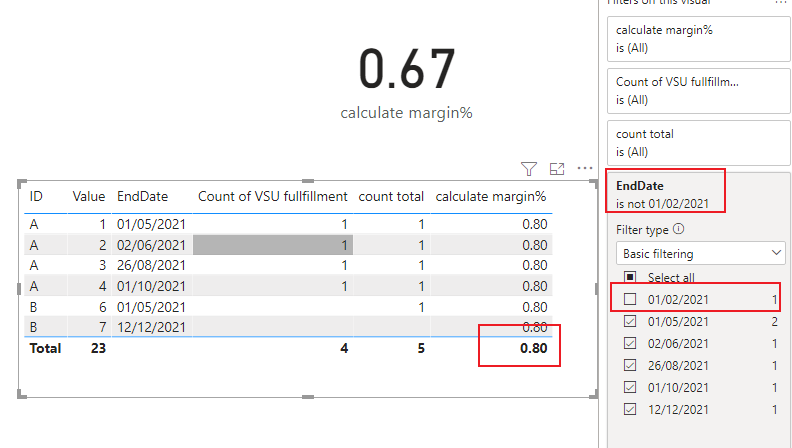792x448 pixels.
Task: Click the 01/10/2021 date cell
Action: [x=152, y=286]
